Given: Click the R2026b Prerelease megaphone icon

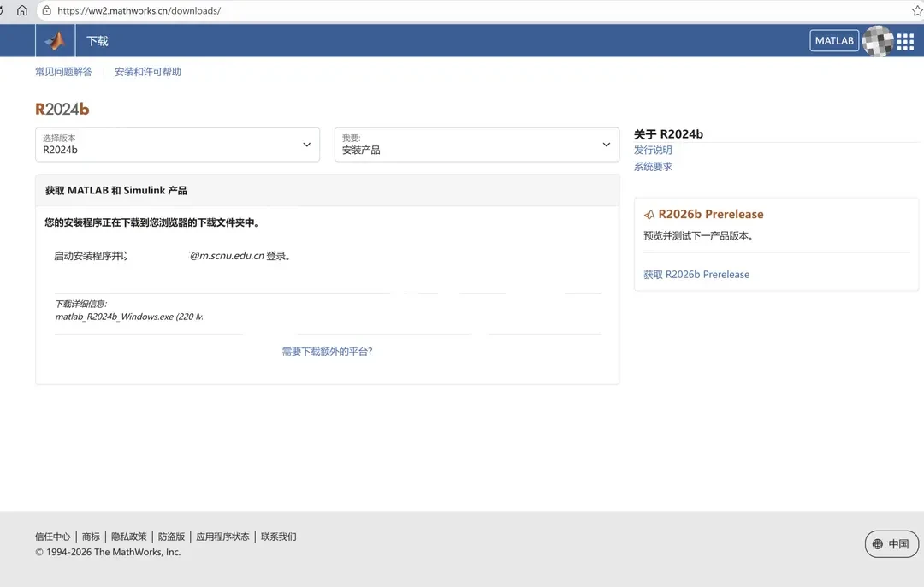Looking at the screenshot, I should [x=649, y=215].
